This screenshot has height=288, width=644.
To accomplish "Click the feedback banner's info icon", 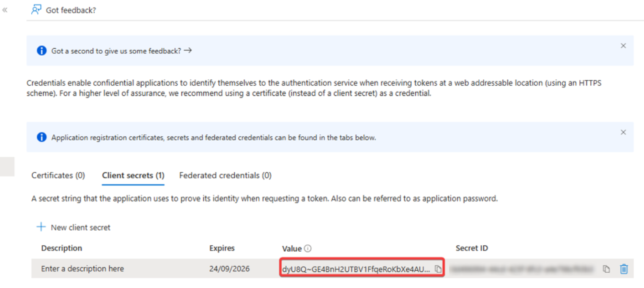I will pyautogui.click(x=41, y=51).
